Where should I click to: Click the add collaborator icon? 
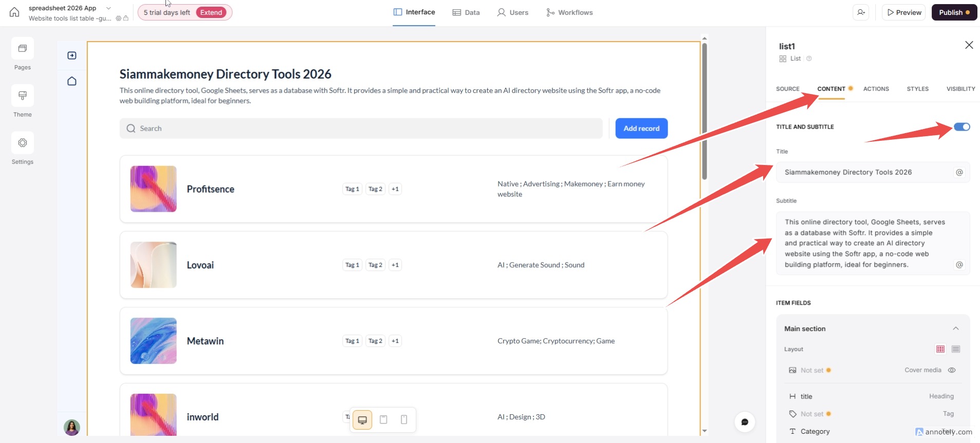point(861,12)
